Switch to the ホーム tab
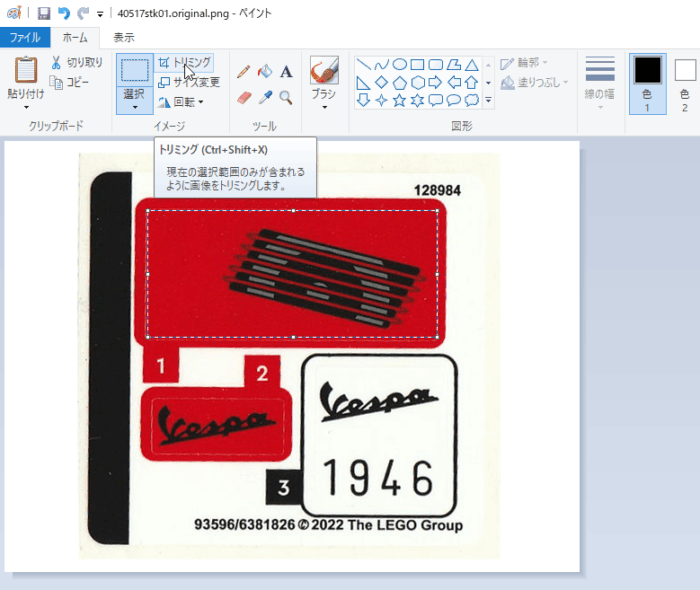This screenshot has height=590, width=700. point(75,37)
